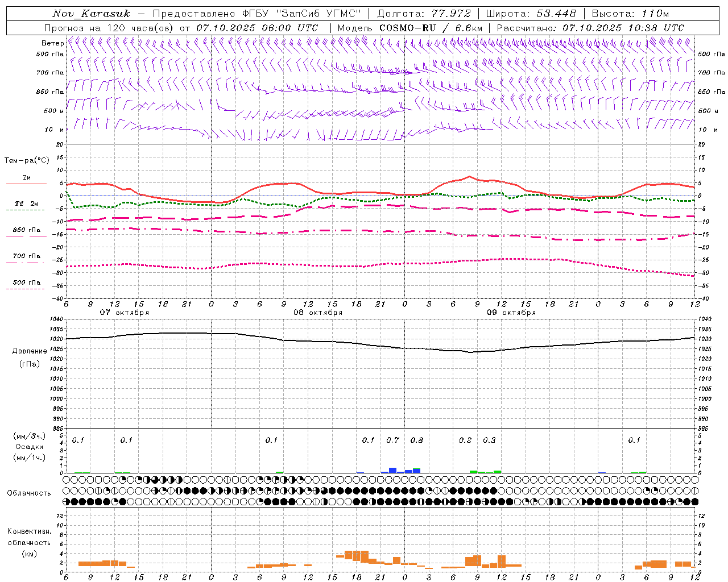
Task: Click the 'Конвективн.' convective cloud label
Action: tap(29, 531)
